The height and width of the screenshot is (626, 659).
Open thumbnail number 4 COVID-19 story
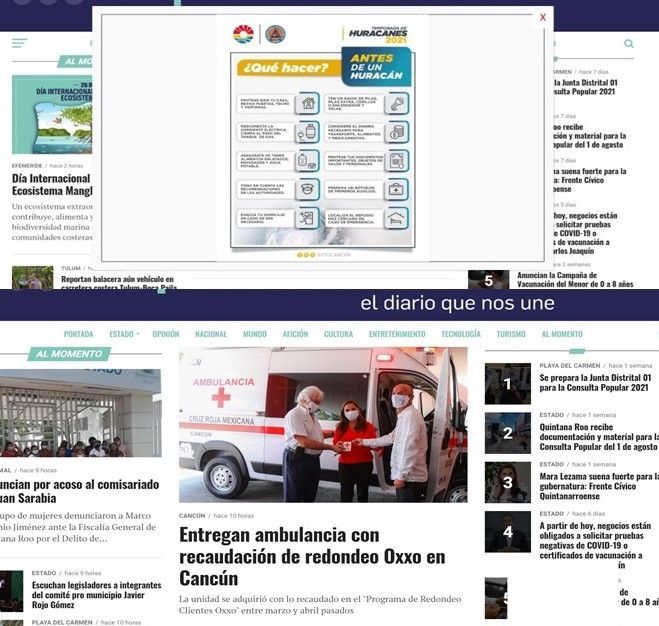pos(508,532)
